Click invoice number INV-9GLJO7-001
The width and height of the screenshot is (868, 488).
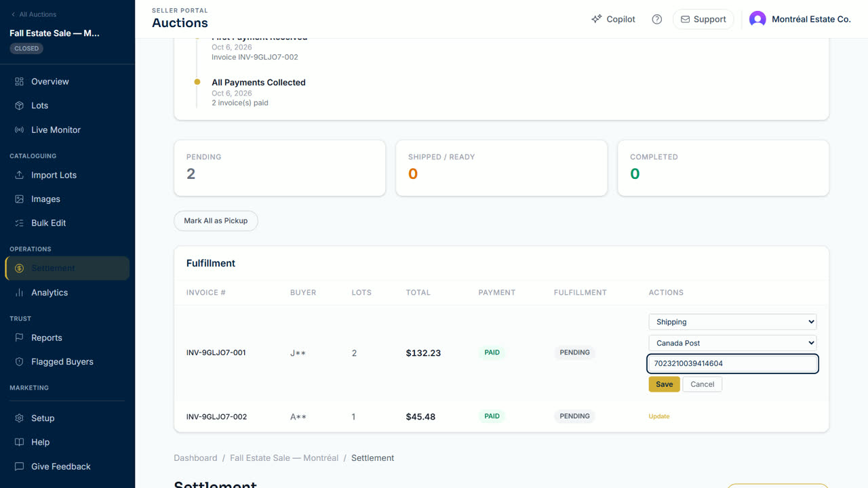tap(216, 353)
